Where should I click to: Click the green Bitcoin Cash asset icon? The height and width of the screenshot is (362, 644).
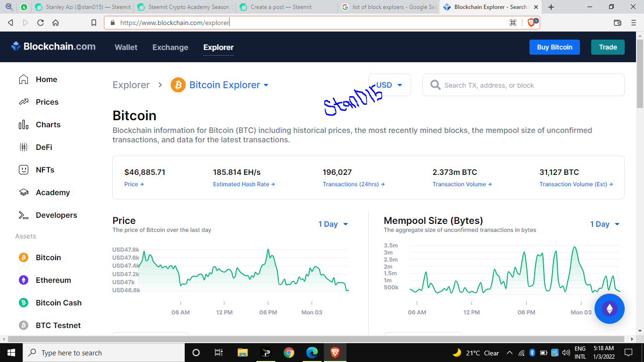pyautogui.click(x=24, y=303)
